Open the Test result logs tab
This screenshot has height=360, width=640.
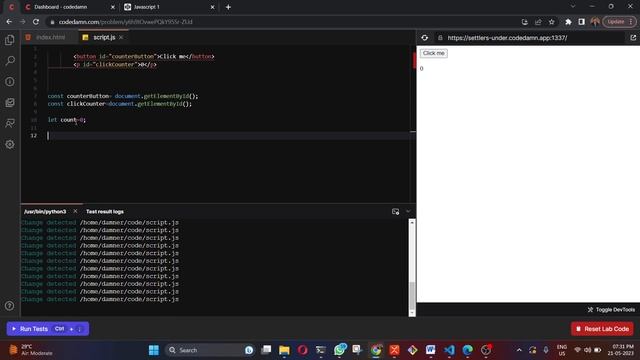pos(105,211)
